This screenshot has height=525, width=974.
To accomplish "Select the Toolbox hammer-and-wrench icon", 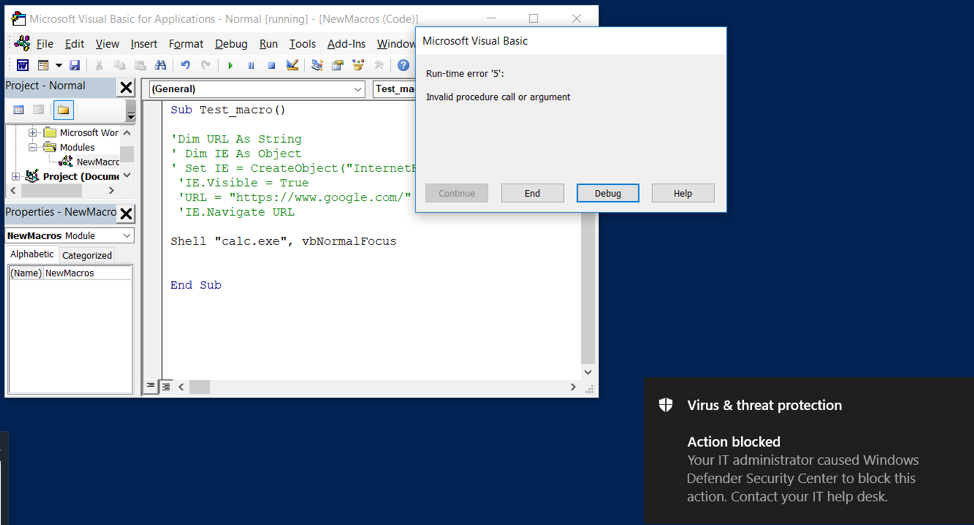I will (x=378, y=65).
